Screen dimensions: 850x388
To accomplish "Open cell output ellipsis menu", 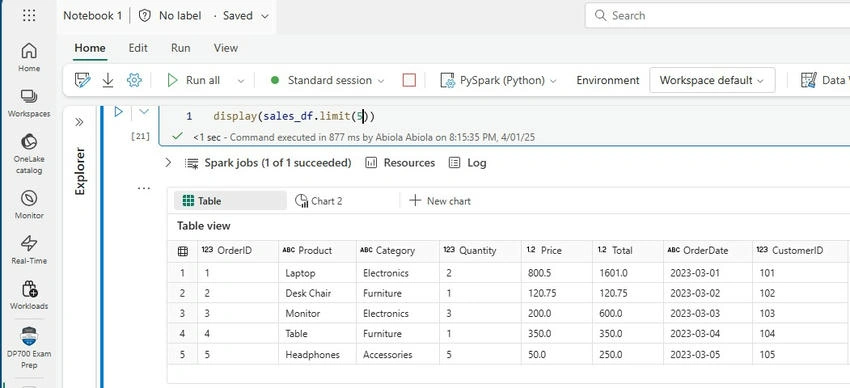I will [144, 189].
